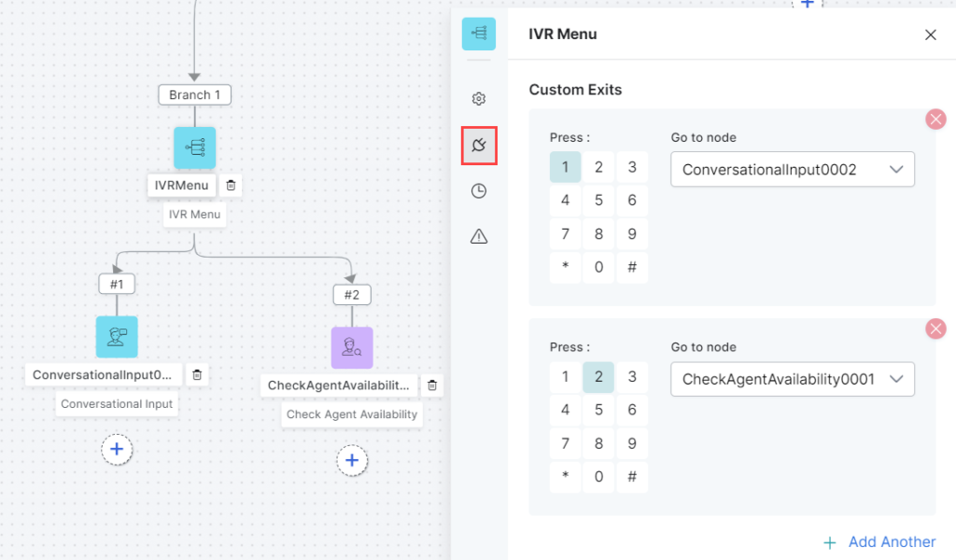This screenshot has height=560, width=956.
Task: Open the gear settings tab in sidebar
Action: point(479,99)
